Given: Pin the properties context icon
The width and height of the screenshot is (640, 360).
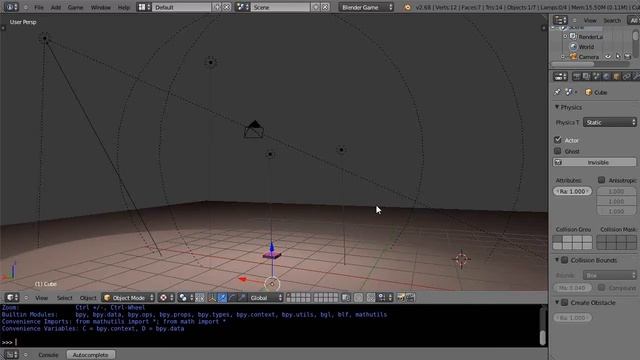Looking at the screenshot, I should point(557,92).
